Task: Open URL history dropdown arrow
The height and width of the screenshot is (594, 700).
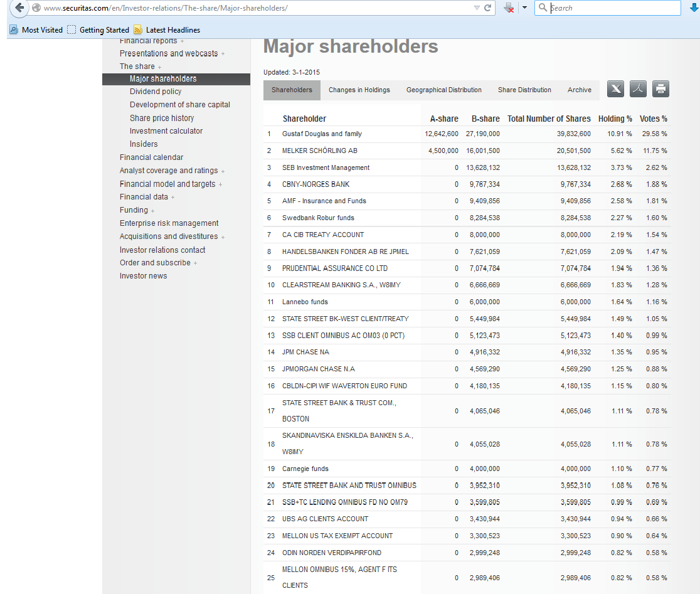Action: [476, 8]
